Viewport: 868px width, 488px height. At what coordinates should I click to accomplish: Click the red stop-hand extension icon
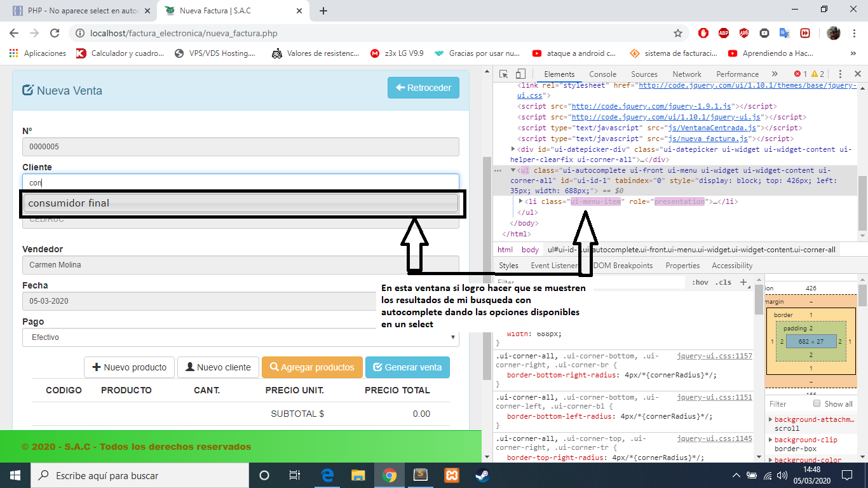pyautogui.click(x=703, y=33)
